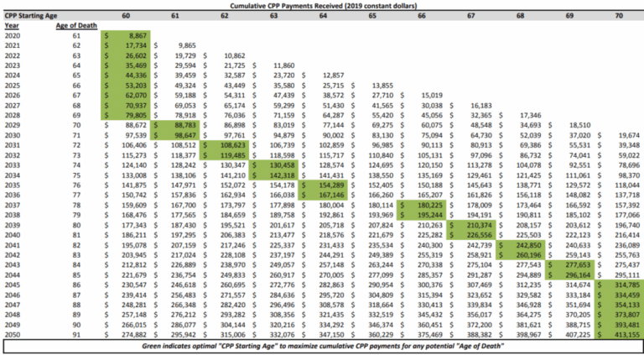
Task: Select the green cell with value 8,867
Action: (x=126, y=35)
